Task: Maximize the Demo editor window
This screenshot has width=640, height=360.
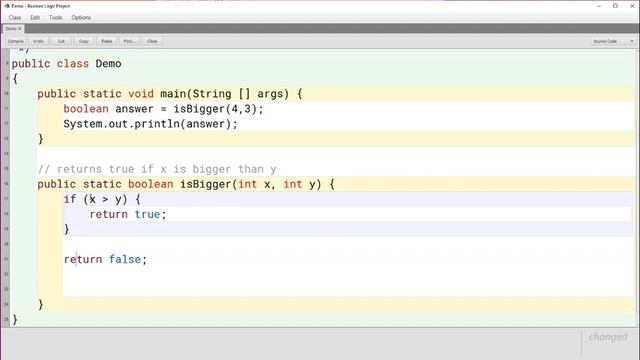Action: 615,6
